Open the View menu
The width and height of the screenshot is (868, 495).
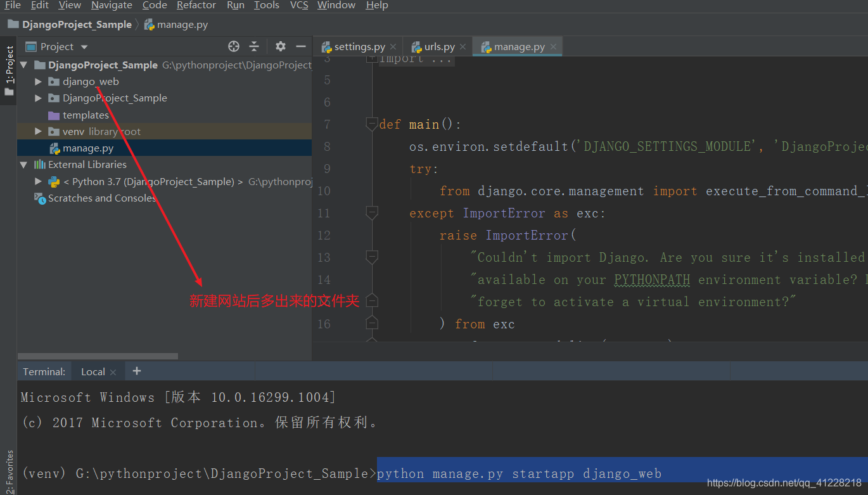70,5
